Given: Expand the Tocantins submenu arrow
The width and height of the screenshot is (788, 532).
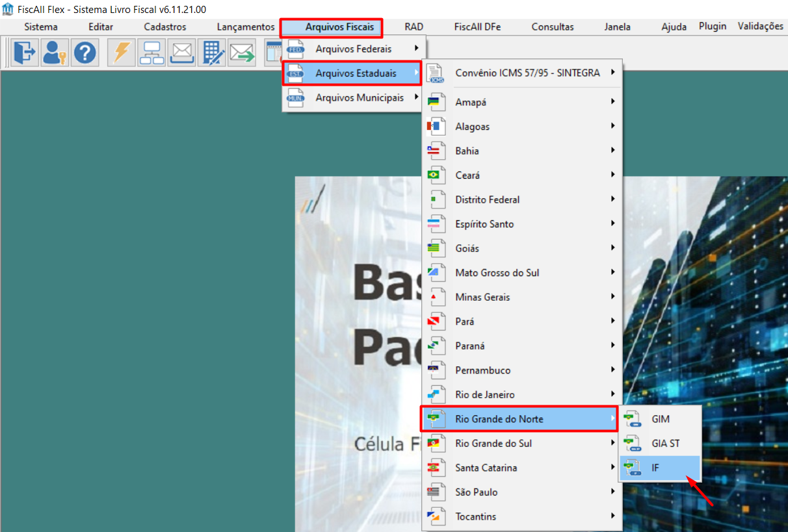Looking at the screenshot, I should 612,516.
